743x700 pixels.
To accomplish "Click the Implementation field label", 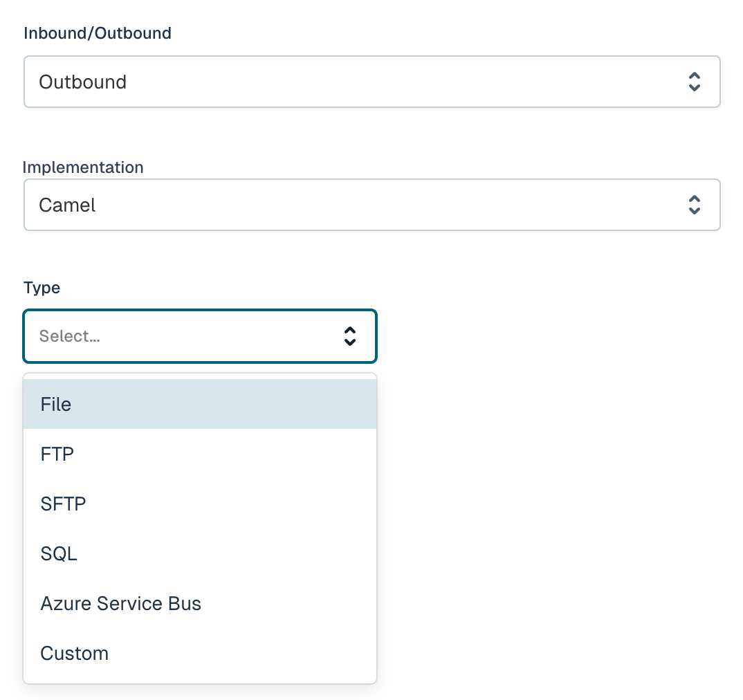I will pyautogui.click(x=83, y=167).
